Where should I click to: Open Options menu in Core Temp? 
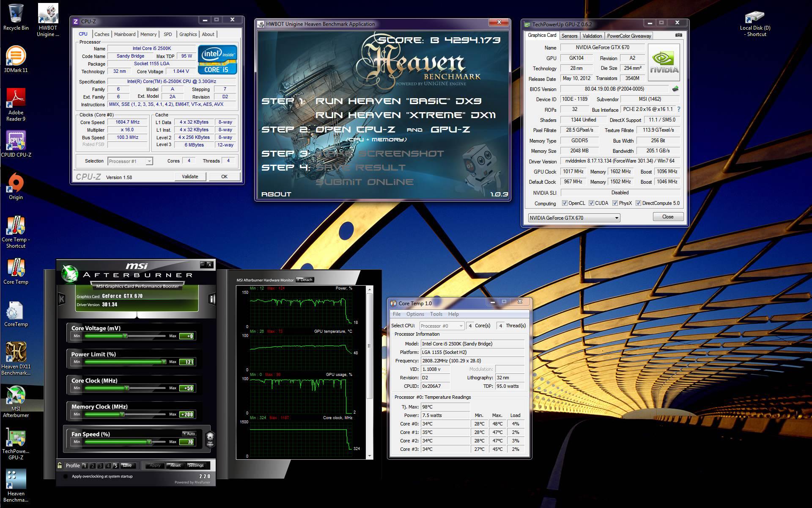(415, 314)
